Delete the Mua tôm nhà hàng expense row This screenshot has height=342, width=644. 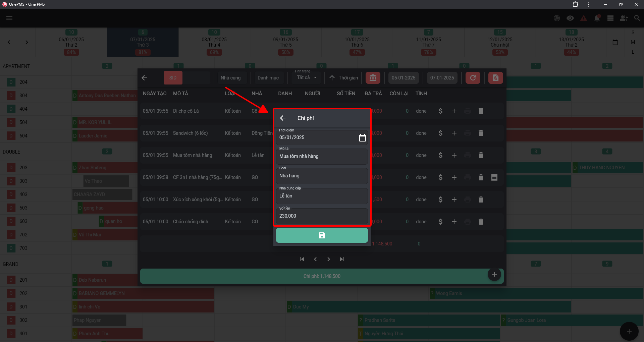pyautogui.click(x=481, y=155)
